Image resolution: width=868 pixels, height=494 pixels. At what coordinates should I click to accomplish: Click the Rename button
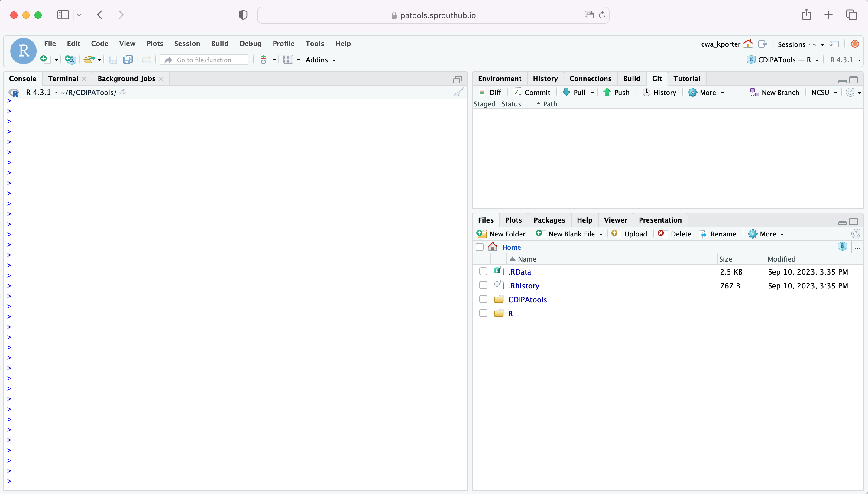pos(717,234)
